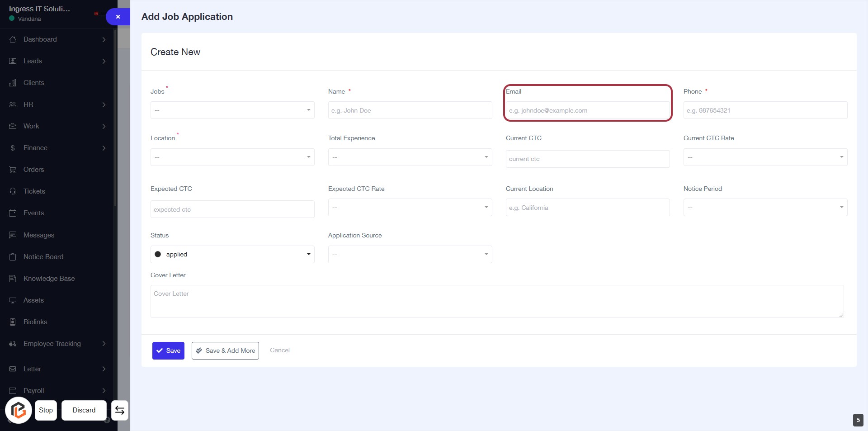Click the swap arrows icon beside Discard
The width and height of the screenshot is (868, 431).
pyautogui.click(x=120, y=410)
